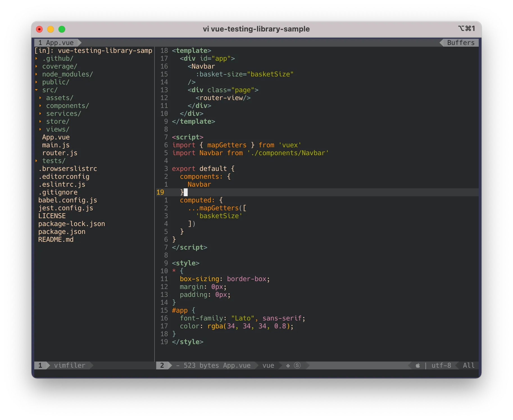Click './components/Navbar' import string
513x420 pixels.
click(x=288, y=153)
